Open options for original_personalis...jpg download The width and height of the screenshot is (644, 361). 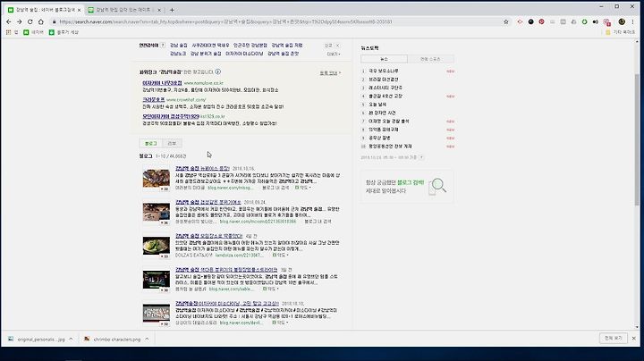click(71, 339)
